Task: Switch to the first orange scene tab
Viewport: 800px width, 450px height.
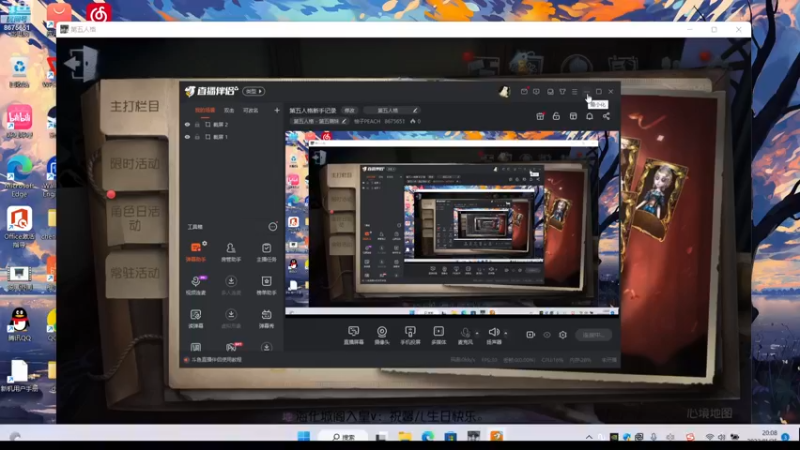Action: (205, 110)
